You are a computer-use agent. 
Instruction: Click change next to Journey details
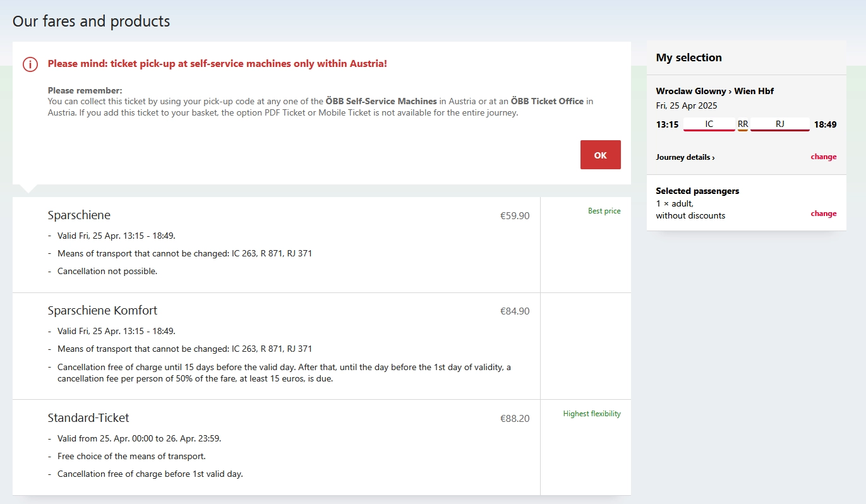click(823, 157)
